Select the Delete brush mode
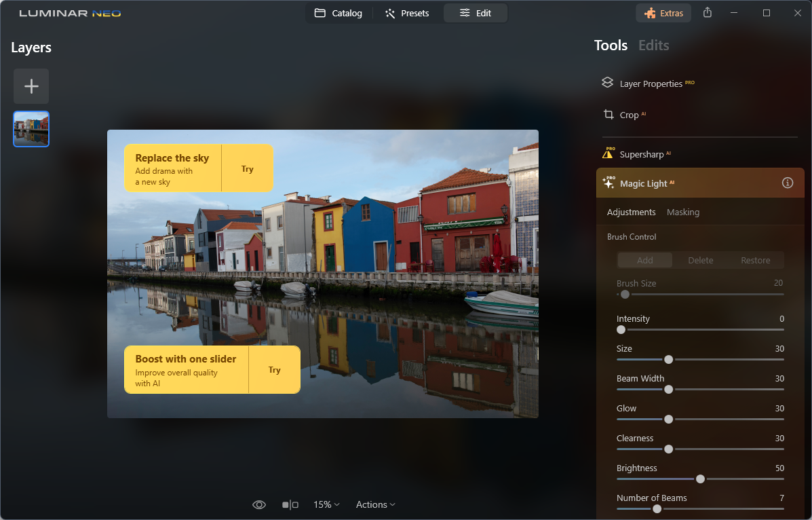The height and width of the screenshot is (520, 812). point(700,260)
